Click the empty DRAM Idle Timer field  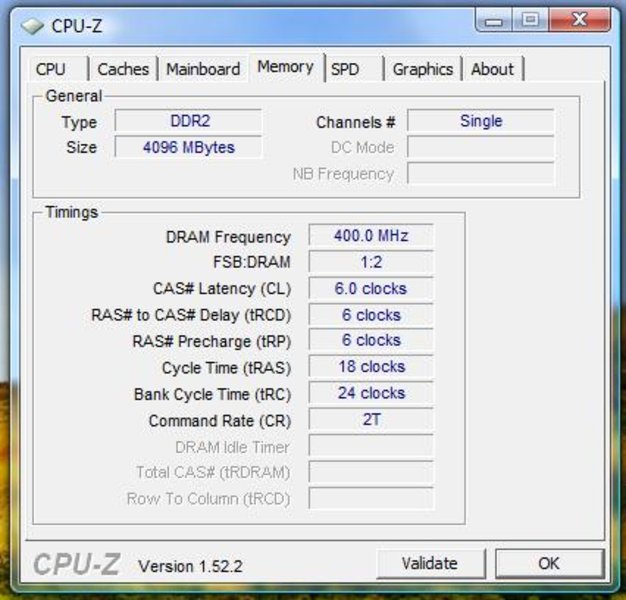(371, 446)
